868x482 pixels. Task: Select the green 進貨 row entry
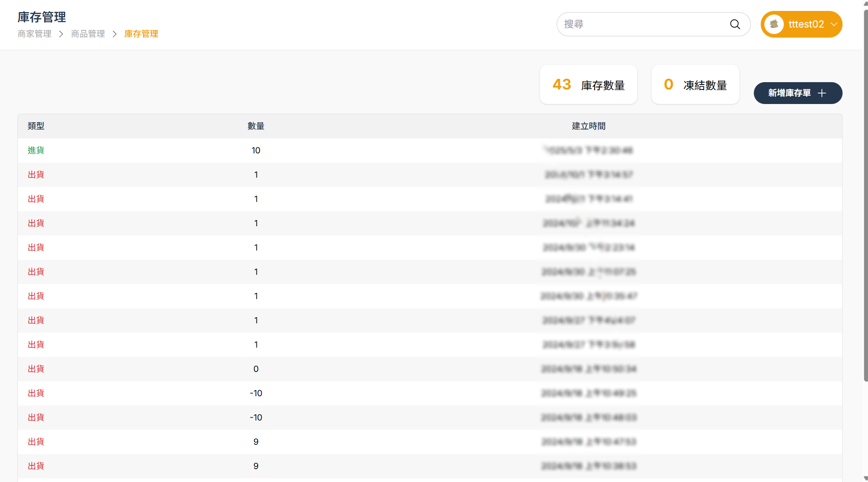click(36, 151)
